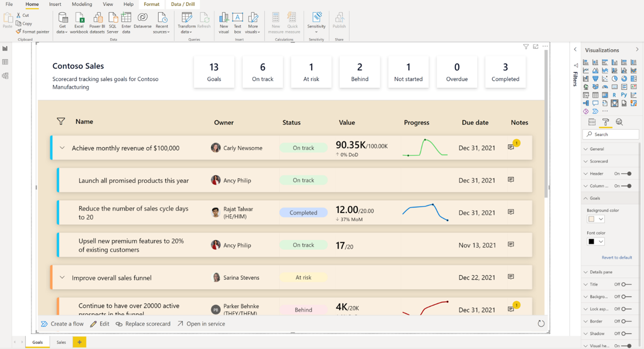644x349 pixels.
Task: Click Open in service
Action: click(201, 324)
